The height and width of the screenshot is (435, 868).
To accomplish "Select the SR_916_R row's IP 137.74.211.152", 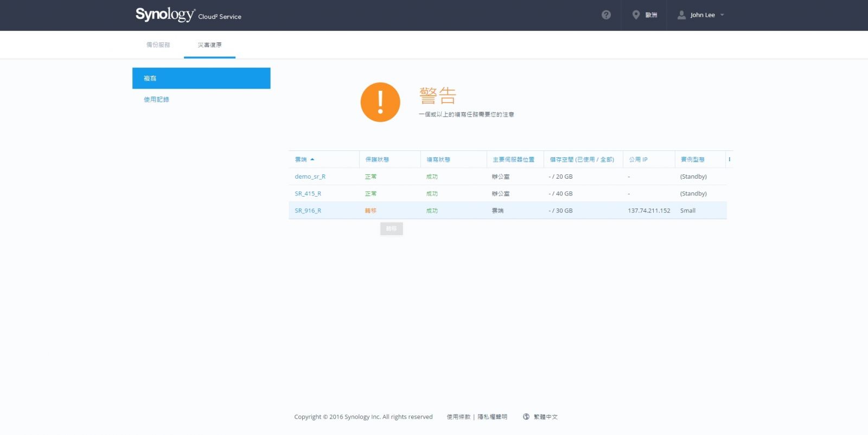I will click(649, 211).
